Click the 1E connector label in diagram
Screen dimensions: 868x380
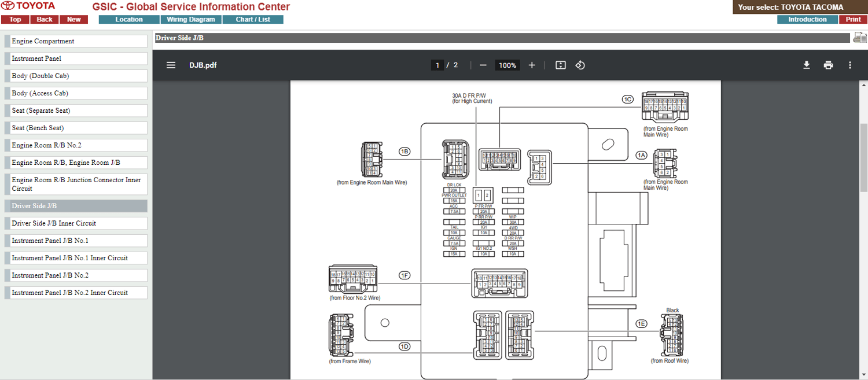641,324
